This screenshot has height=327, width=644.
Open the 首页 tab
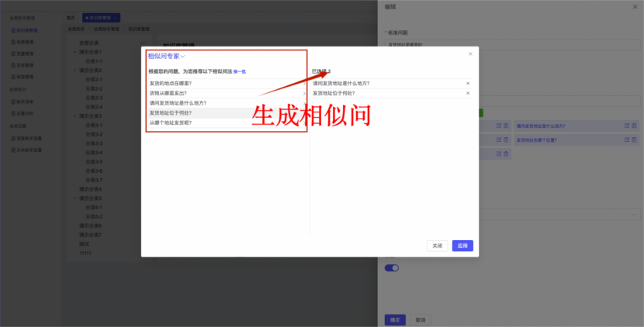pos(71,16)
